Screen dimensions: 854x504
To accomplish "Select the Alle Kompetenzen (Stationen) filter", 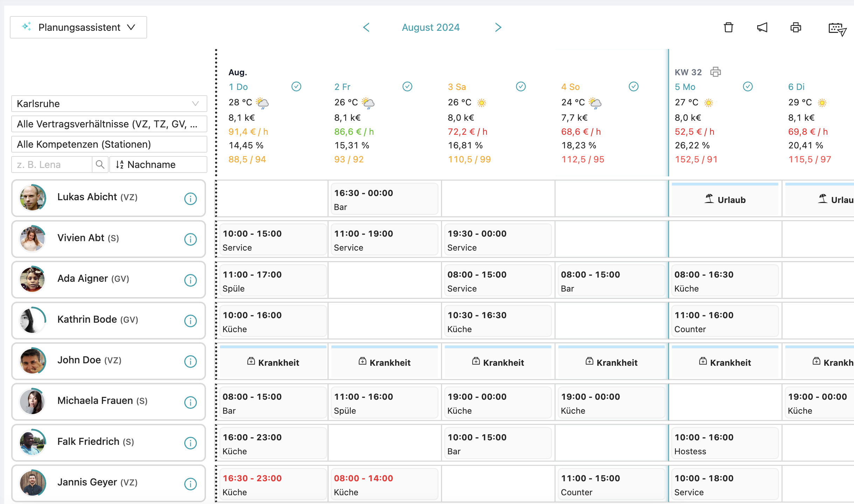I will pos(109,144).
